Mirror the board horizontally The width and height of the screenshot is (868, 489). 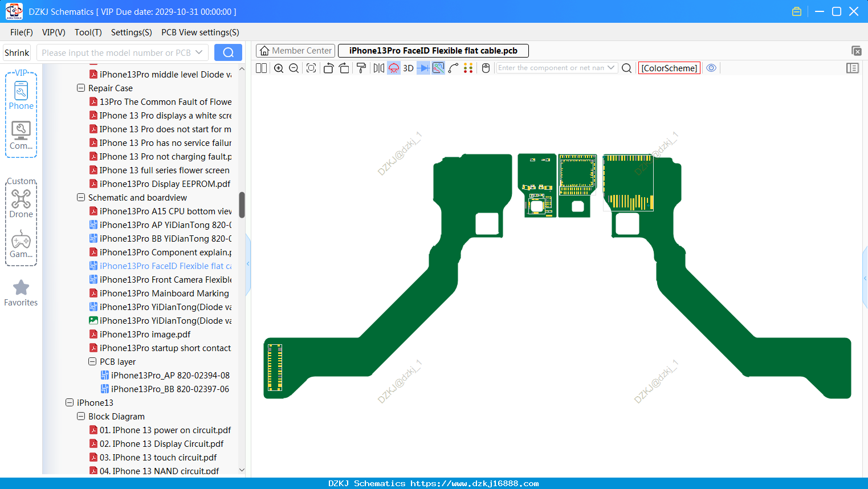point(378,68)
